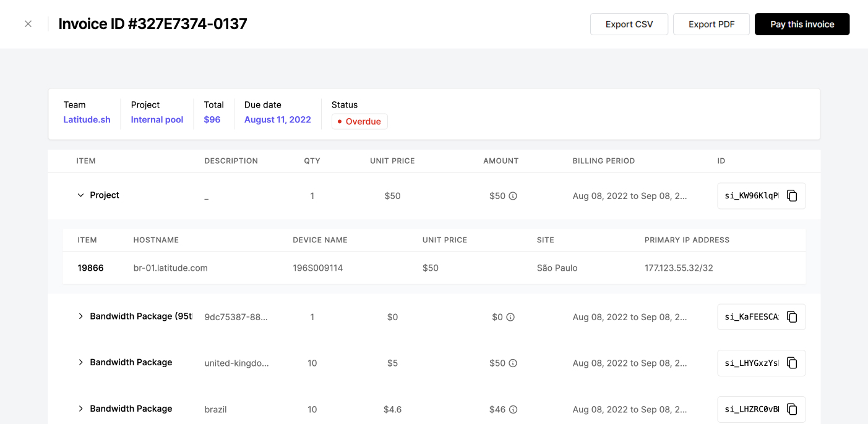Image resolution: width=868 pixels, height=424 pixels.
Task: Open the Latitude.sh team link
Action: 87,120
